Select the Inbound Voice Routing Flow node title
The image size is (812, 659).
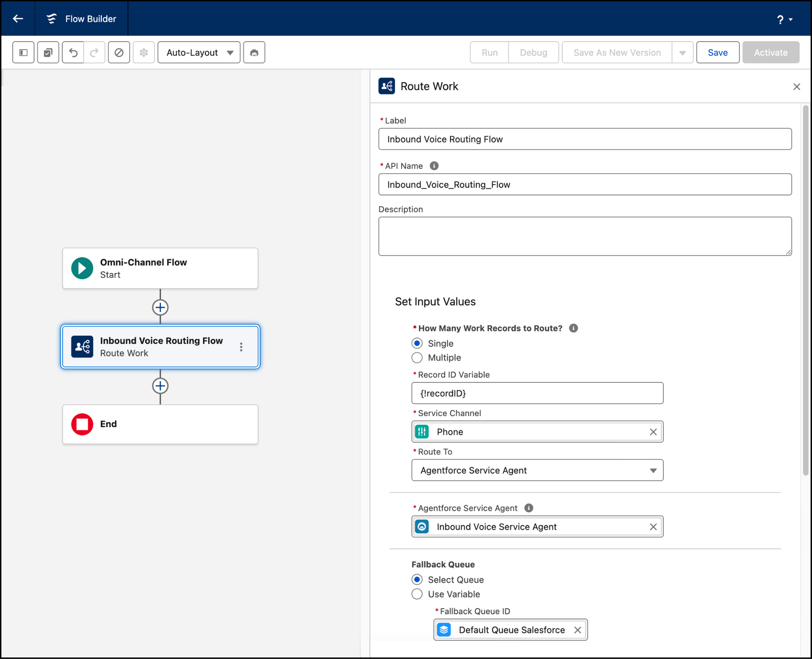point(161,340)
